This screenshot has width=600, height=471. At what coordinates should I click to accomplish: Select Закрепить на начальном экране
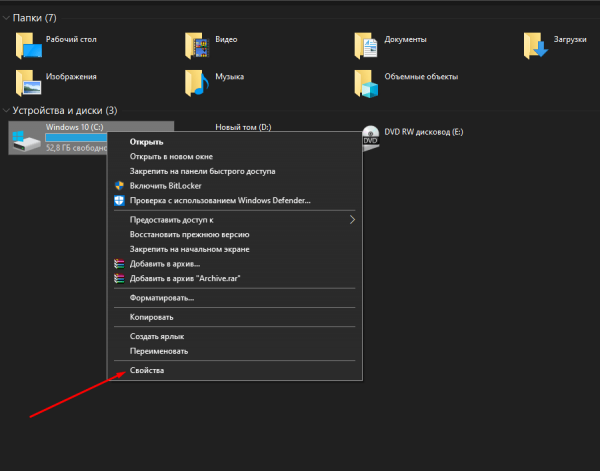[234, 249]
